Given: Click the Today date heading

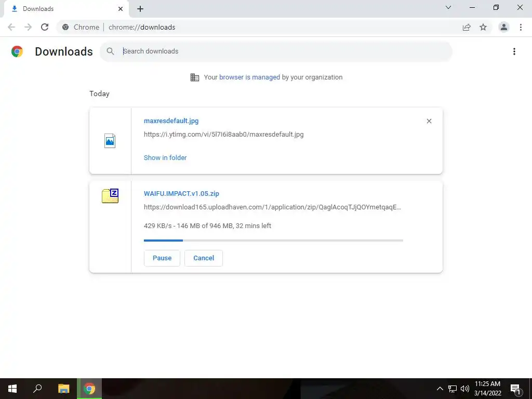Looking at the screenshot, I should (99, 94).
